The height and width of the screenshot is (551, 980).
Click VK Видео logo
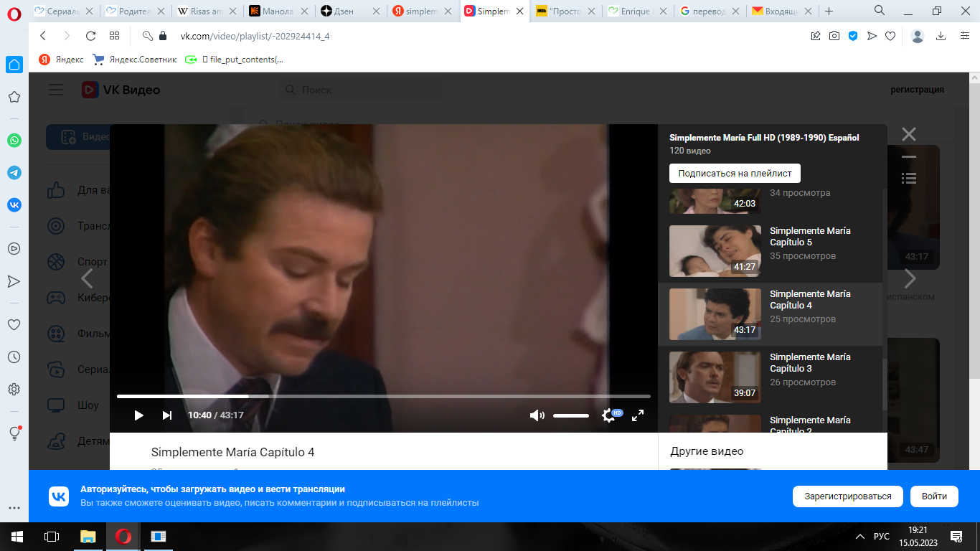click(x=121, y=90)
